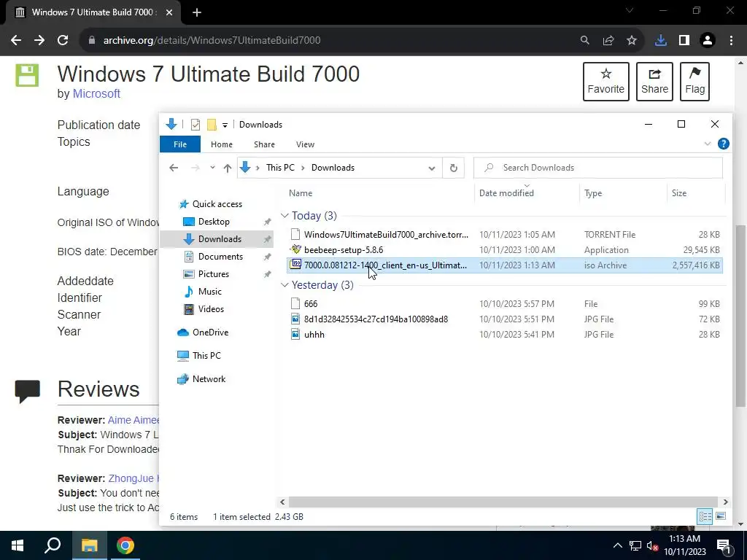The width and height of the screenshot is (747, 560).
Task: Switch to the Home ribbon tab
Action: (222, 144)
